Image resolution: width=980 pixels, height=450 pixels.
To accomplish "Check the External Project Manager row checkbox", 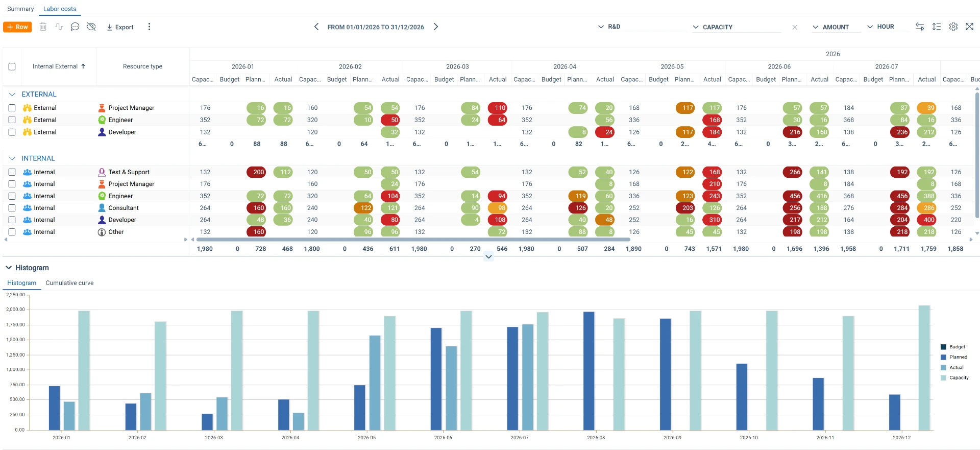I will tap(12, 108).
